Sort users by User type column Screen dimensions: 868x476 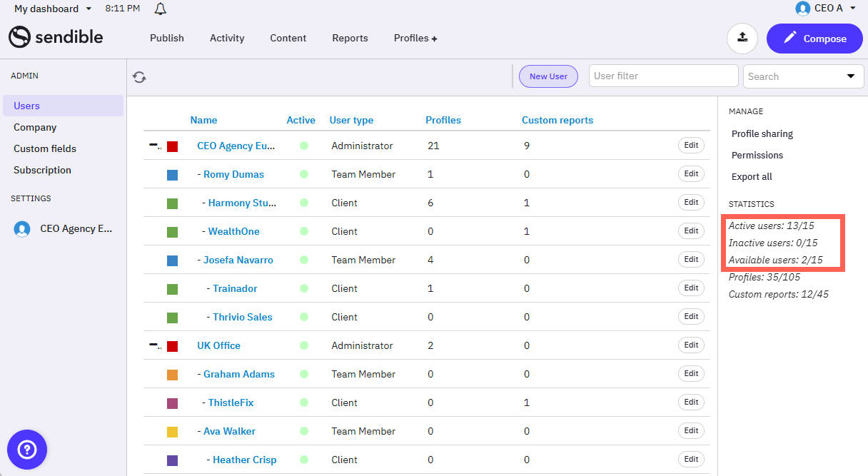pyautogui.click(x=351, y=120)
